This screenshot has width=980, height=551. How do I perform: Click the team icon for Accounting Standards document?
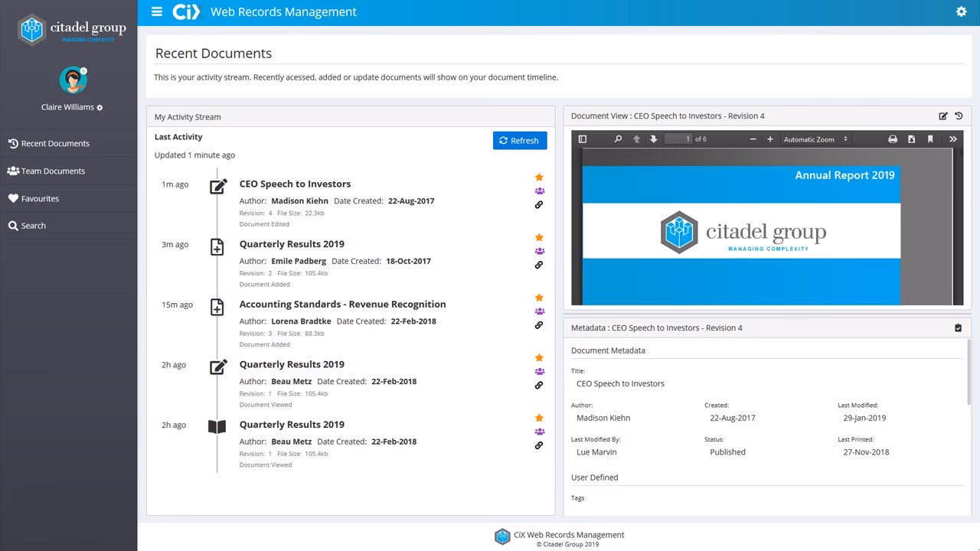540,311
